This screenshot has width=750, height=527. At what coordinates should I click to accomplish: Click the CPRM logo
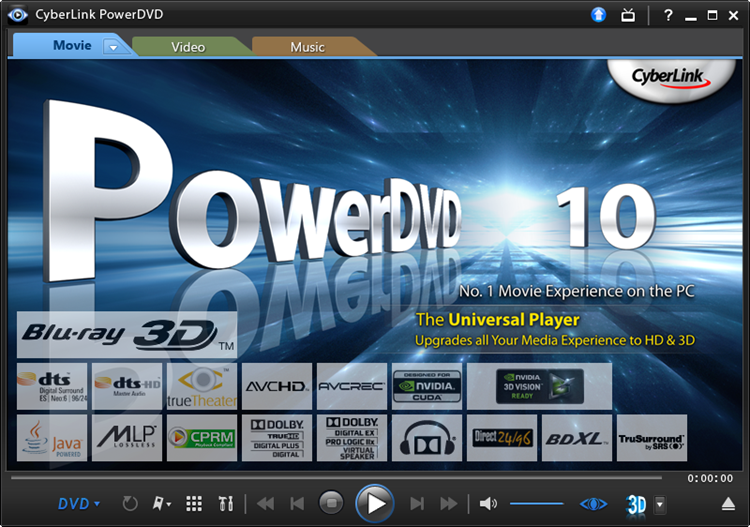pos(202,438)
